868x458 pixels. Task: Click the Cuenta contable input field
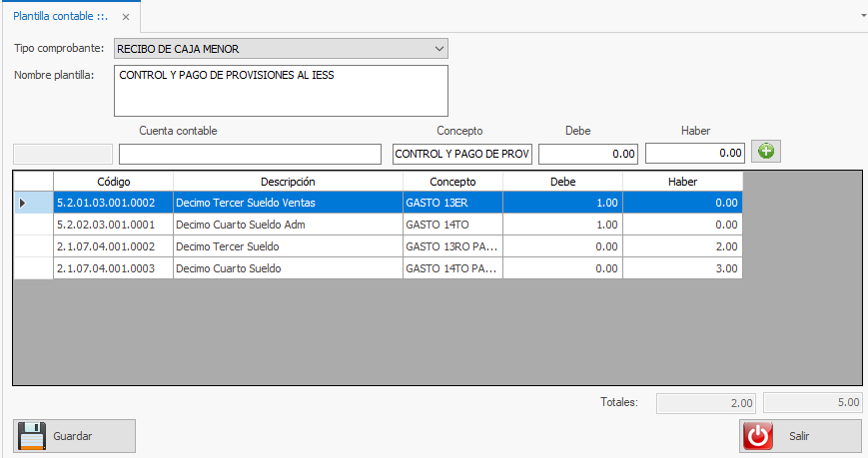coord(250,154)
